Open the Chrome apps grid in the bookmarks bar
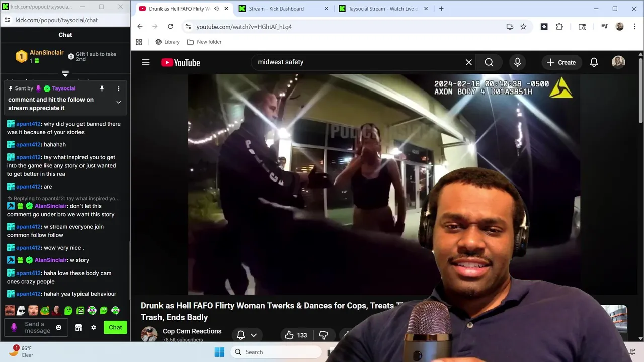 coord(139,42)
